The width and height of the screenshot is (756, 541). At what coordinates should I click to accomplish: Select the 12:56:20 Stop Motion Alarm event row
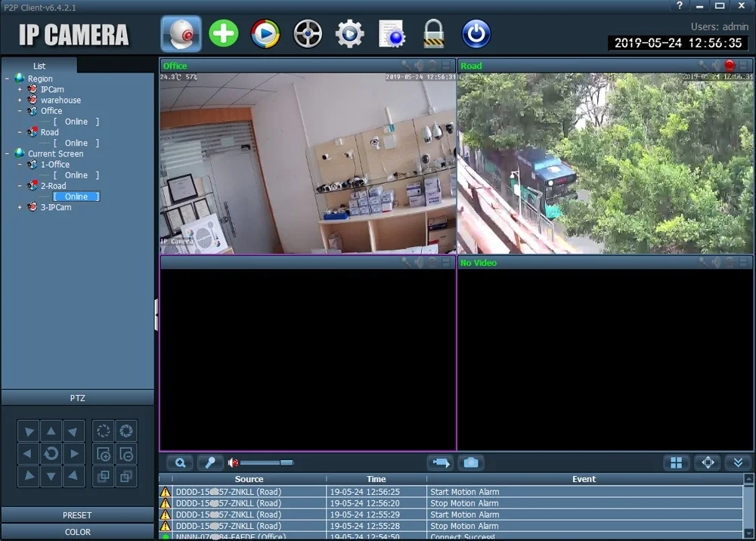[451, 503]
